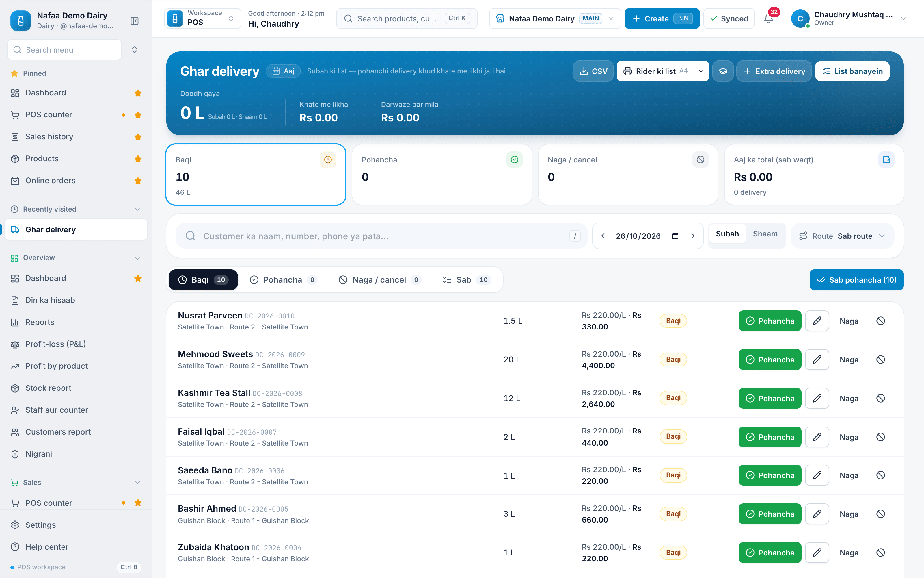Viewport: 924px width, 578px height.
Task: Go to previous date arrow
Action: [x=603, y=236]
